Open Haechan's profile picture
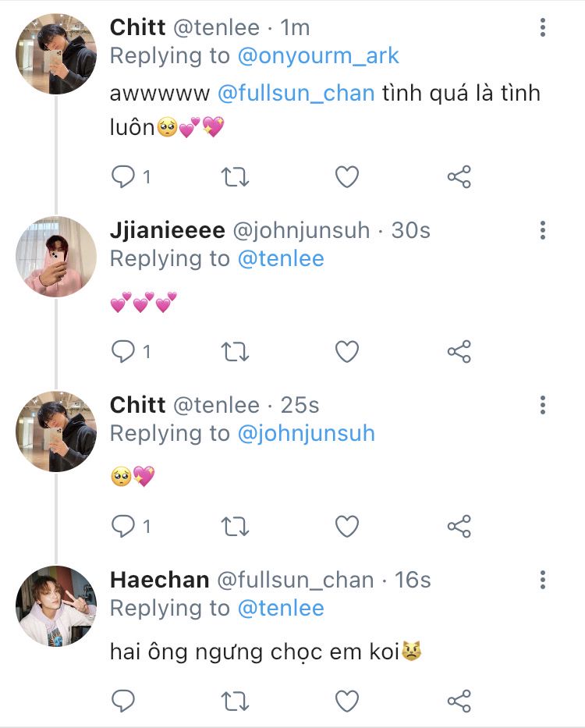The image size is (585, 728). [56, 606]
